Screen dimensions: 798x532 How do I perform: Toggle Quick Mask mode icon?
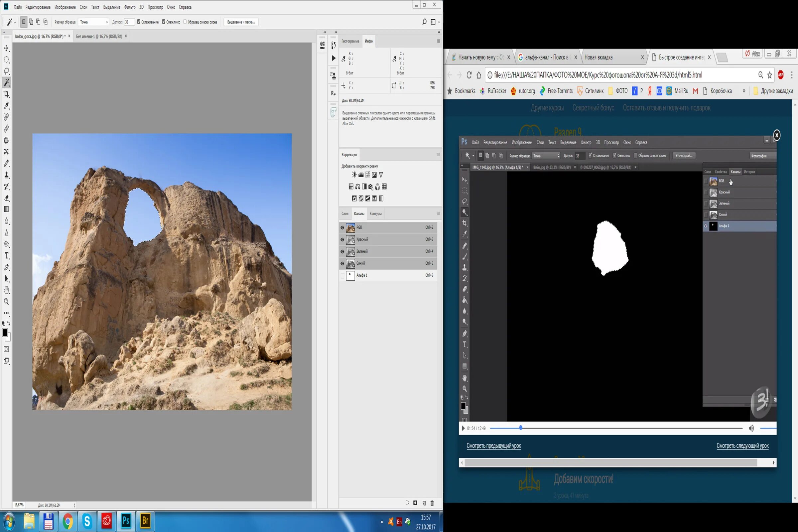pos(6,349)
